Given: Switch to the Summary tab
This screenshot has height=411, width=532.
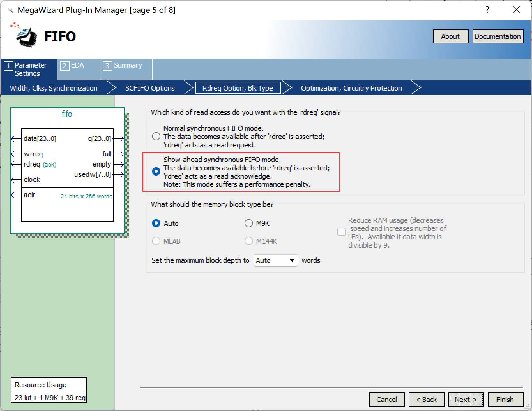Looking at the screenshot, I should pyautogui.click(x=126, y=69).
